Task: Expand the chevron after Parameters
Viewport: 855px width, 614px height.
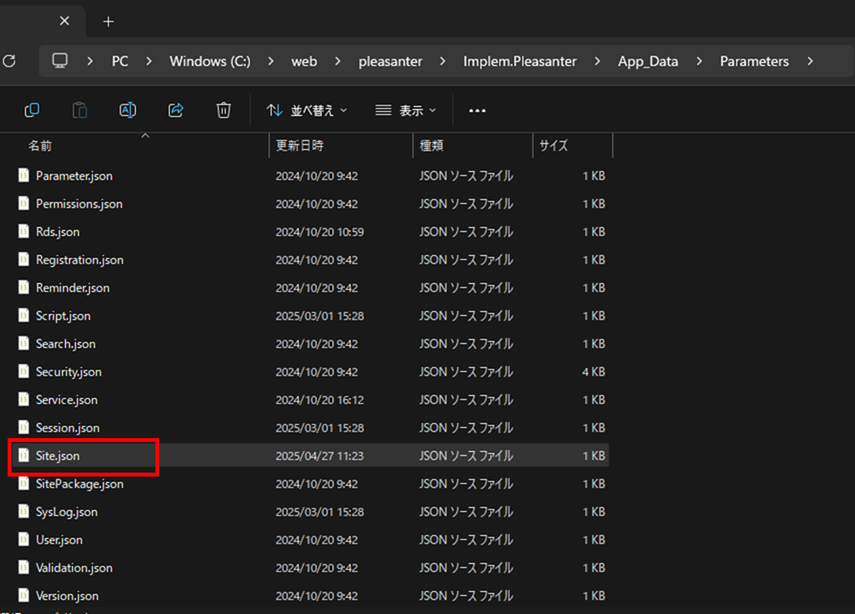Action: click(810, 61)
